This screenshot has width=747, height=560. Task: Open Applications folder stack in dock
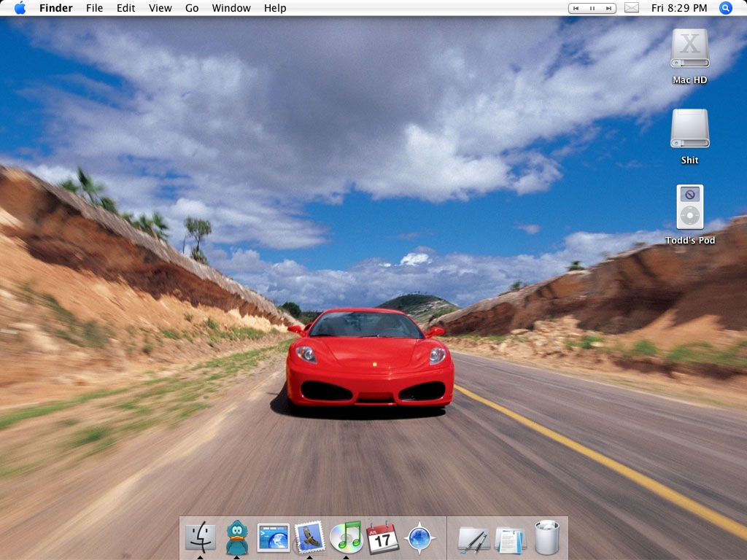click(x=473, y=539)
